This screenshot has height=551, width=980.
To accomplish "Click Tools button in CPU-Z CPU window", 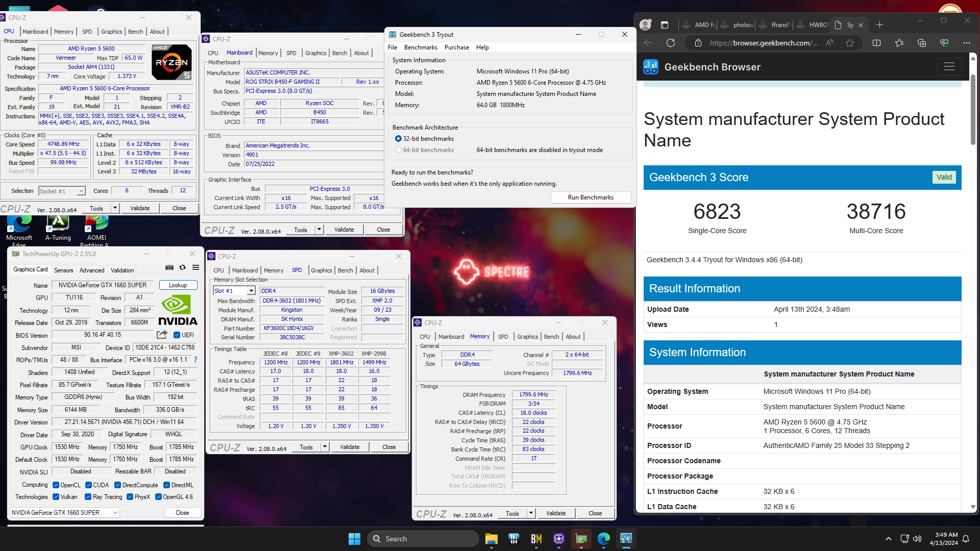I will pos(96,208).
